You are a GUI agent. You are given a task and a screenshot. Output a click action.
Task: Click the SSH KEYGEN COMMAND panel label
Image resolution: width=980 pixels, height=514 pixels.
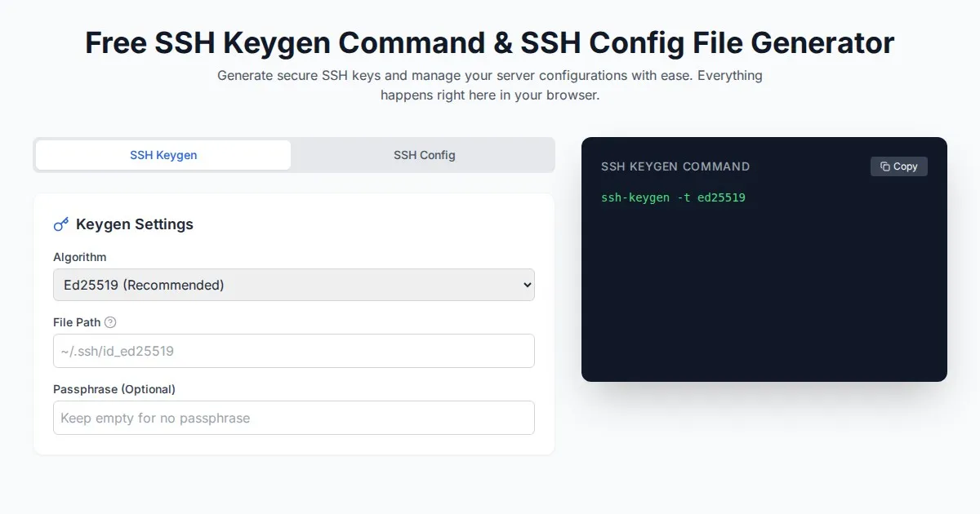(675, 166)
